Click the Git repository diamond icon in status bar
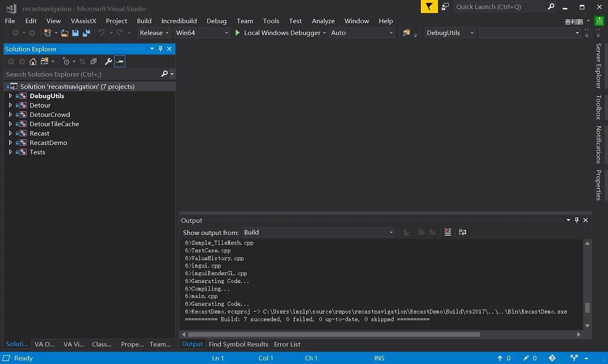The width and height of the screenshot is (608, 364). (x=552, y=358)
